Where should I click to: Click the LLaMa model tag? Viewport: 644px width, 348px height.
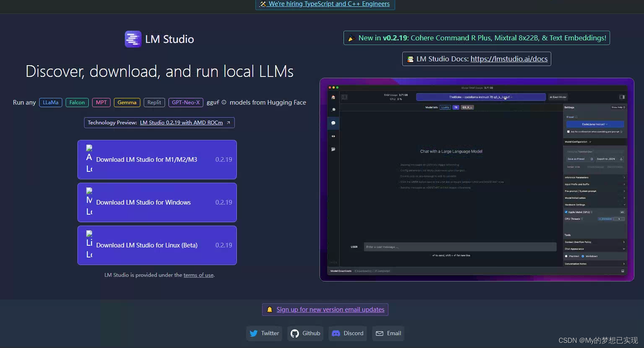[51, 102]
